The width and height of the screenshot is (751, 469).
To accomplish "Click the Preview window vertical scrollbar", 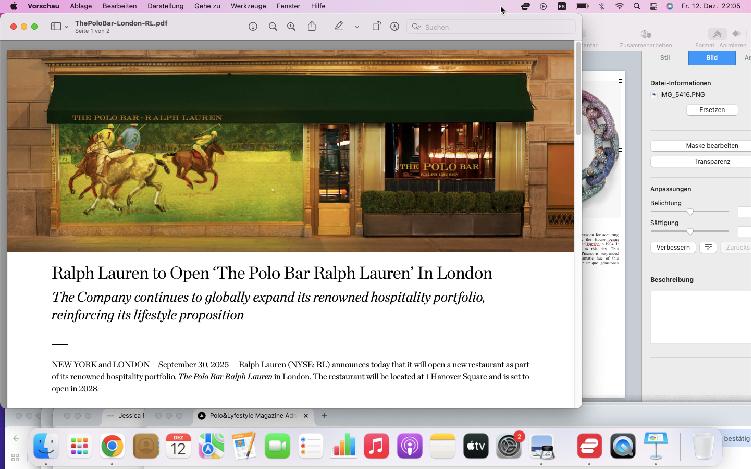I will pos(578,89).
